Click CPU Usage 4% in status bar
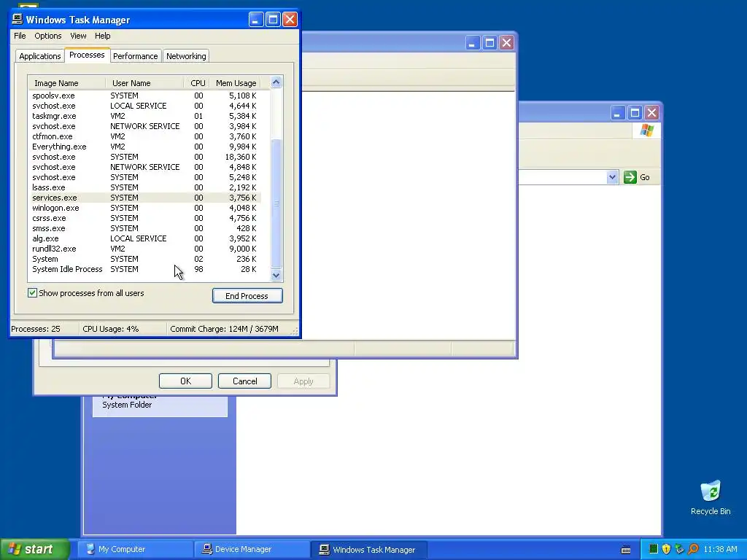This screenshot has width=747, height=560. (x=111, y=329)
